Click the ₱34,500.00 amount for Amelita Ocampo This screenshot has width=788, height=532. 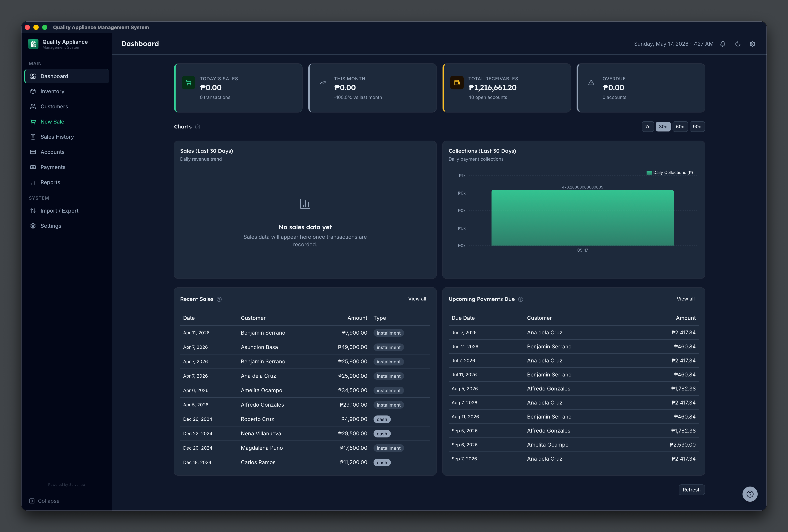click(x=352, y=390)
